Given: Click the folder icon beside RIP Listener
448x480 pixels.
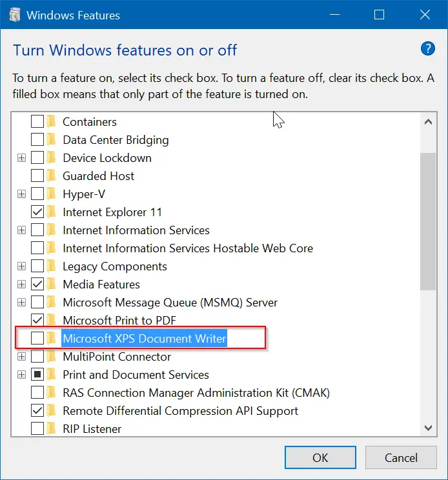Looking at the screenshot, I should (x=52, y=429).
